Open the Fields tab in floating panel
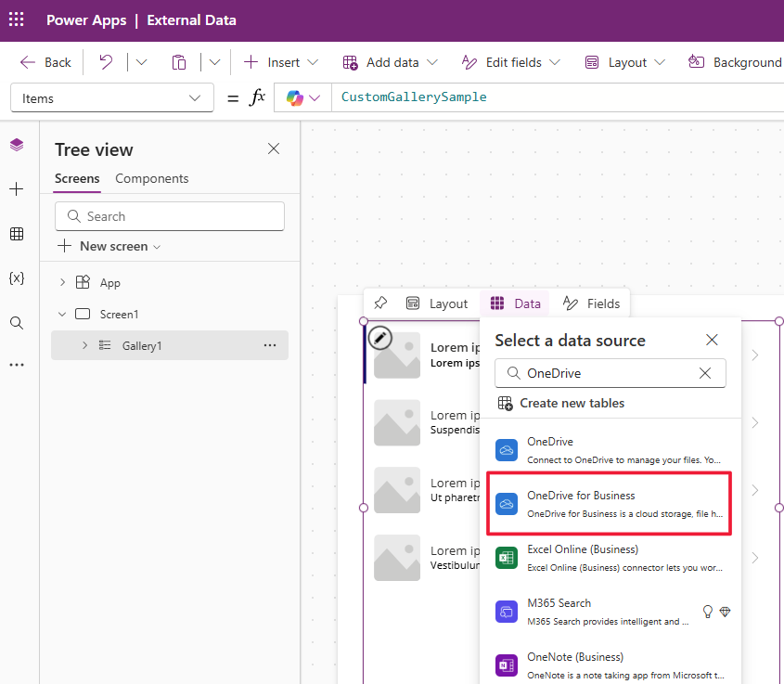 point(591,303)
